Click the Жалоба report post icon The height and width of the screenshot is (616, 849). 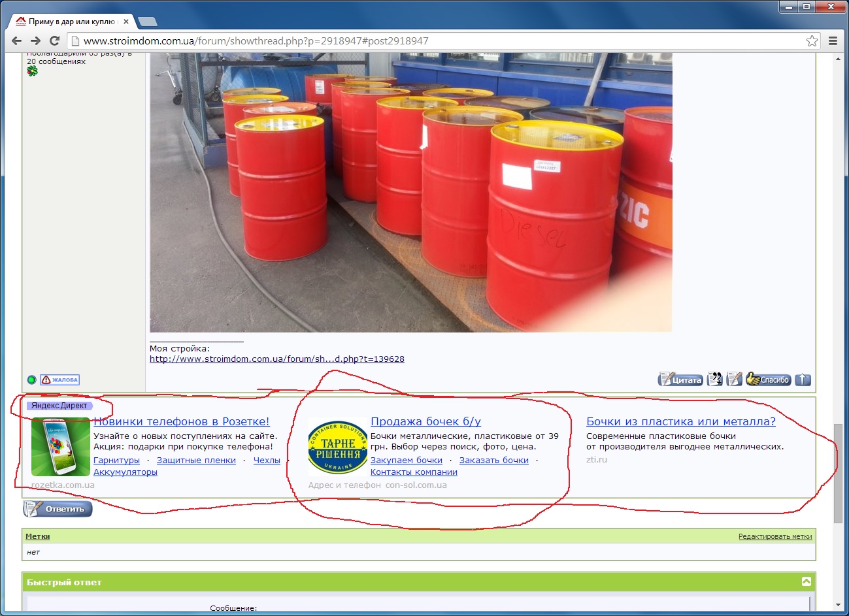tap(59, 380)
